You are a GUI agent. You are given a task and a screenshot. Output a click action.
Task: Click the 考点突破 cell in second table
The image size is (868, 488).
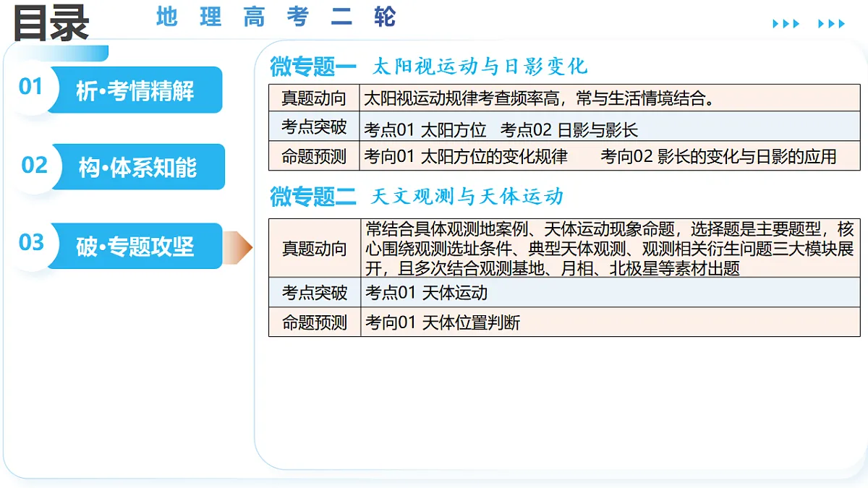coord(315,293)
